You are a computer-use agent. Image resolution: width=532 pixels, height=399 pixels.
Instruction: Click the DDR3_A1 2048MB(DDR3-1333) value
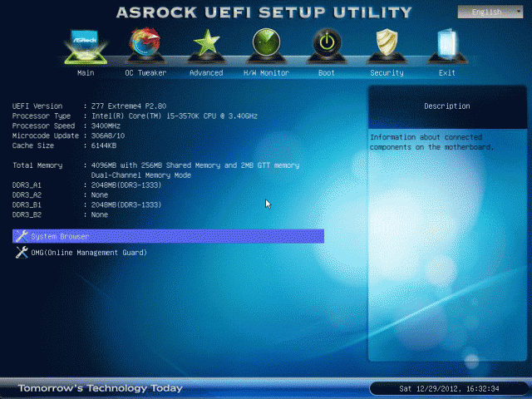pyautogui.click(x=126, y=185)
